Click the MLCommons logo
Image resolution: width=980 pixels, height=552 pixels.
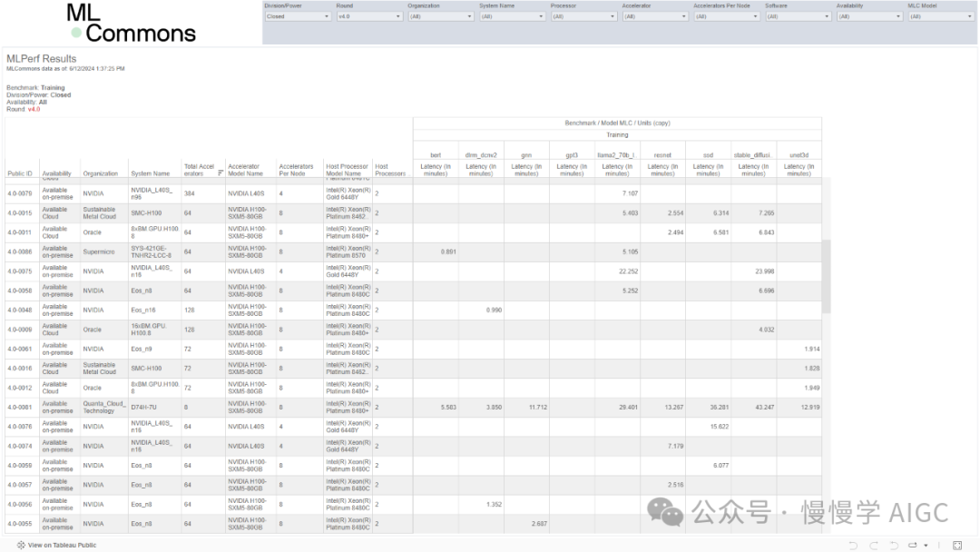[131, 23]
